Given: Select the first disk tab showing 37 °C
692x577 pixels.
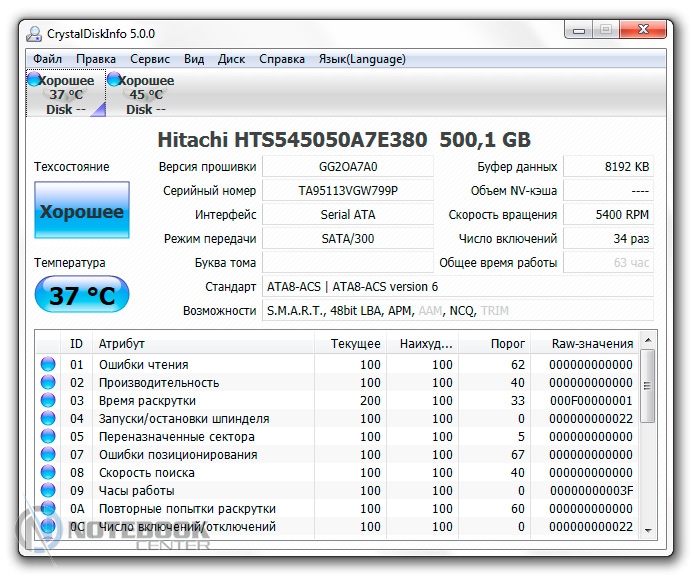Looking at the screenshot, I should [65, 95].
